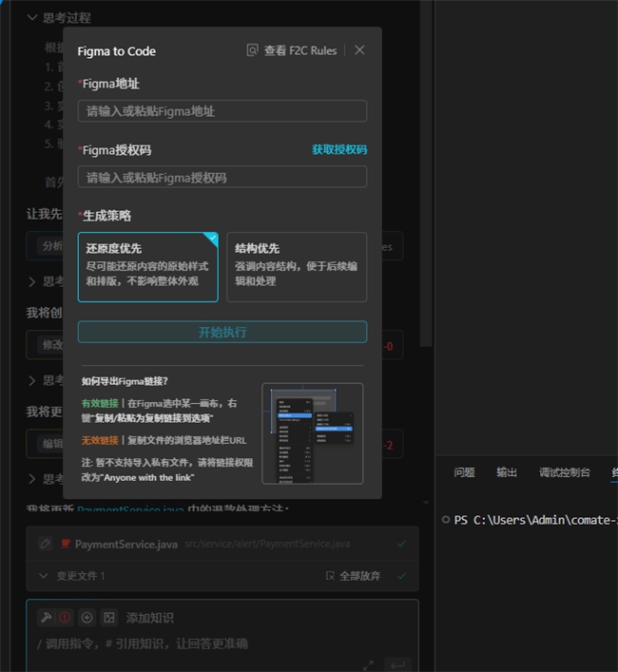Open 查看 F2C Rules link
Screen dimensions: 618x672
(300, 50)
